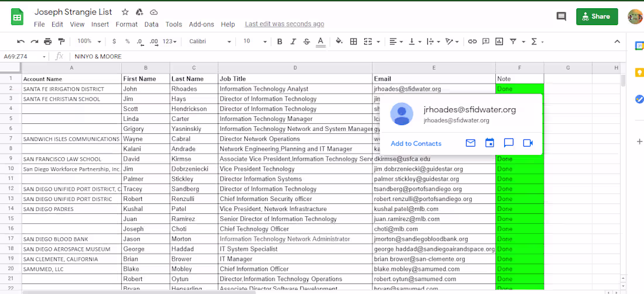Viewport: 644px width, 294px height.
Task: Insert chart from toolbar
Action: tap(499, 41)
